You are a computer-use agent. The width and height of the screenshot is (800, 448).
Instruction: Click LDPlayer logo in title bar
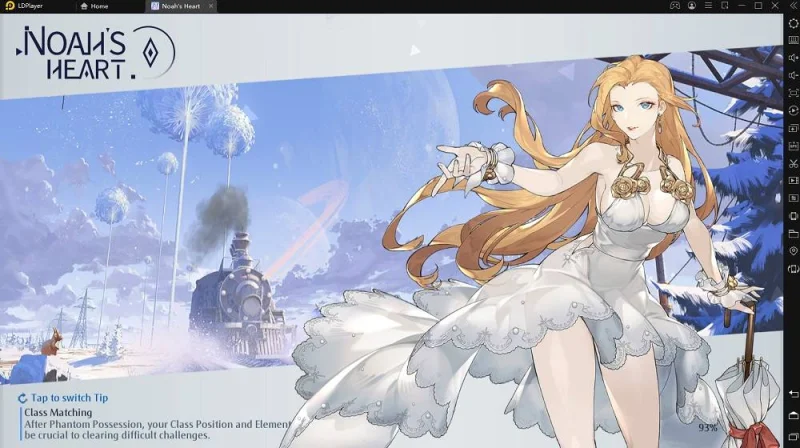(9, 6)
